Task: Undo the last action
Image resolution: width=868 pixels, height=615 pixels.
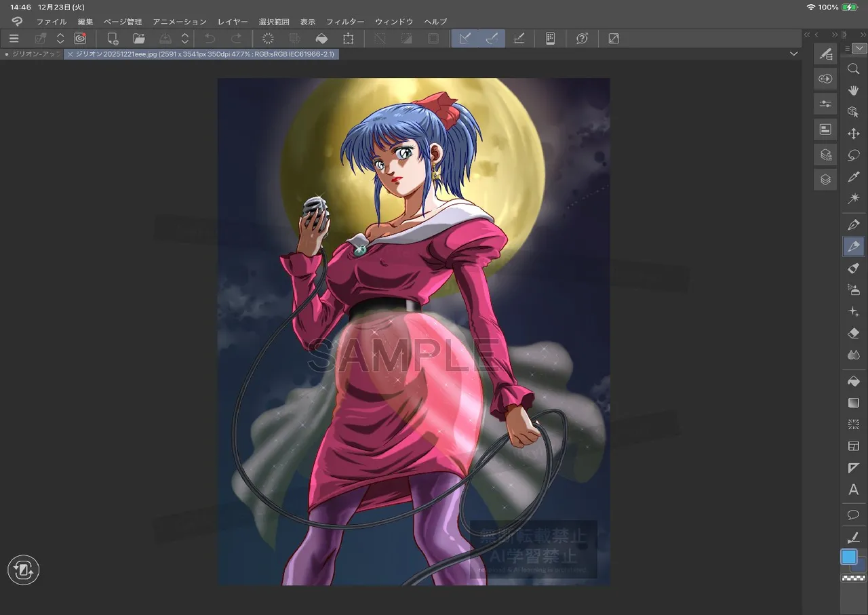Action: 210,39
